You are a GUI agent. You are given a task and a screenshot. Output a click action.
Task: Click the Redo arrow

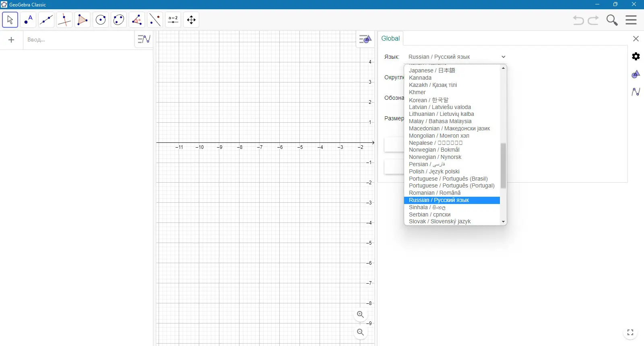point(593,20)
